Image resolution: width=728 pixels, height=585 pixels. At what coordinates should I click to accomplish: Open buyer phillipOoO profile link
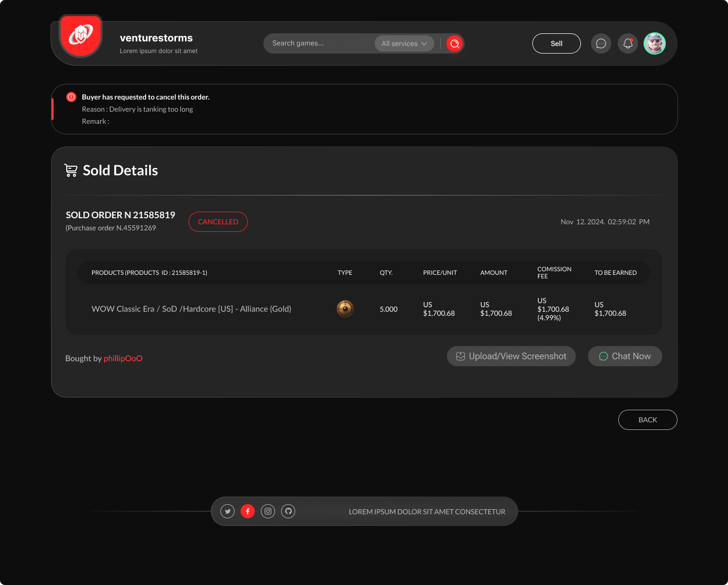point(123,358)
